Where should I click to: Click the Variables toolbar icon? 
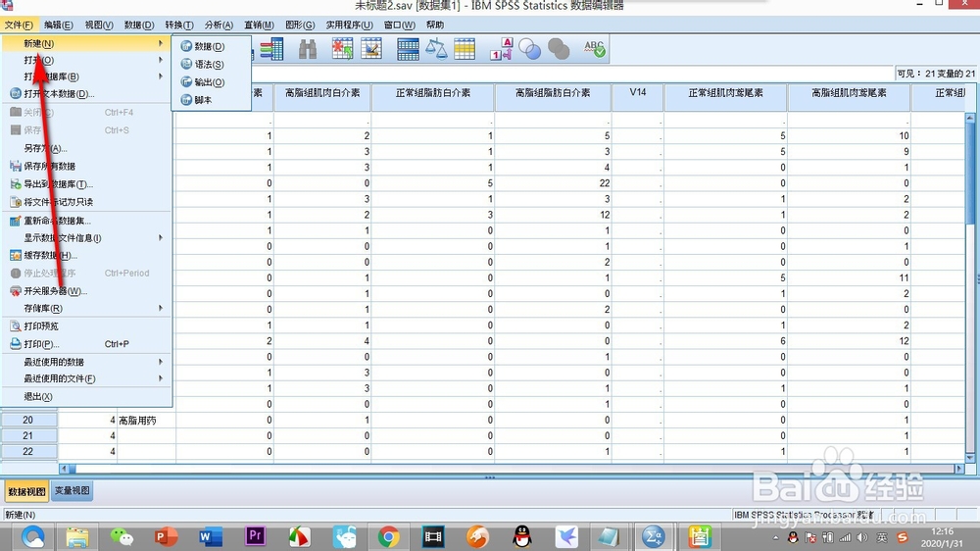pyautogui.click(x=271, y=49)
